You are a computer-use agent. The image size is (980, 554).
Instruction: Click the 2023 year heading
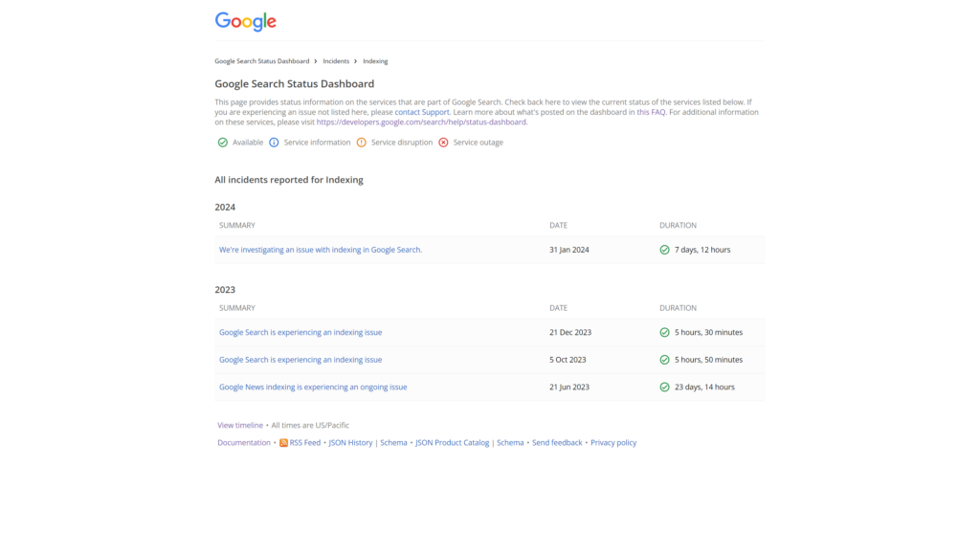click(225, 290)
